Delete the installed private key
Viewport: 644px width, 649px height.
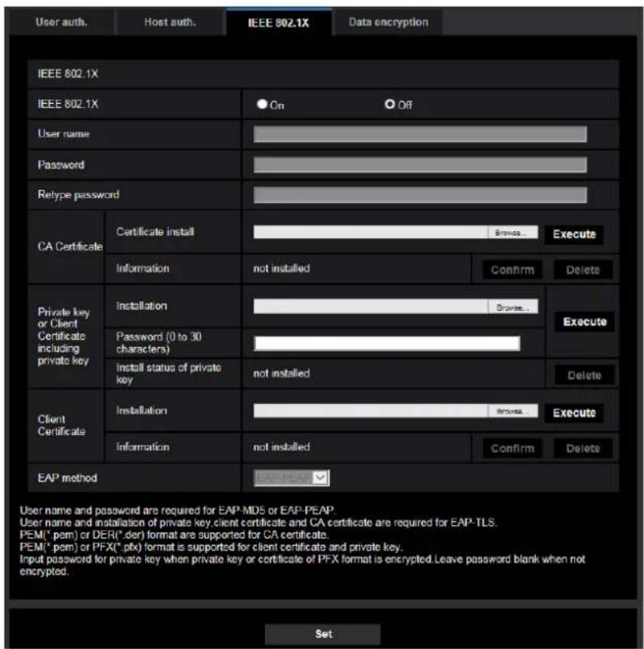coord(584,375)
